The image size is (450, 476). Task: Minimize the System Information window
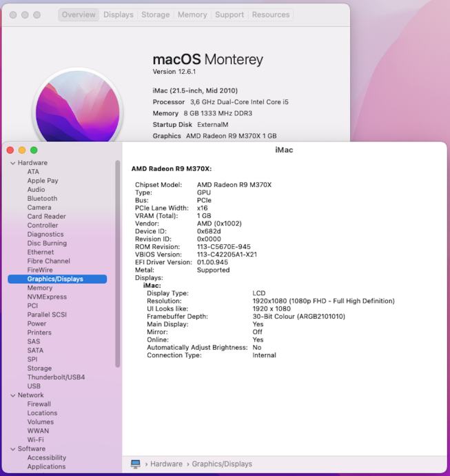click(22, 150)
